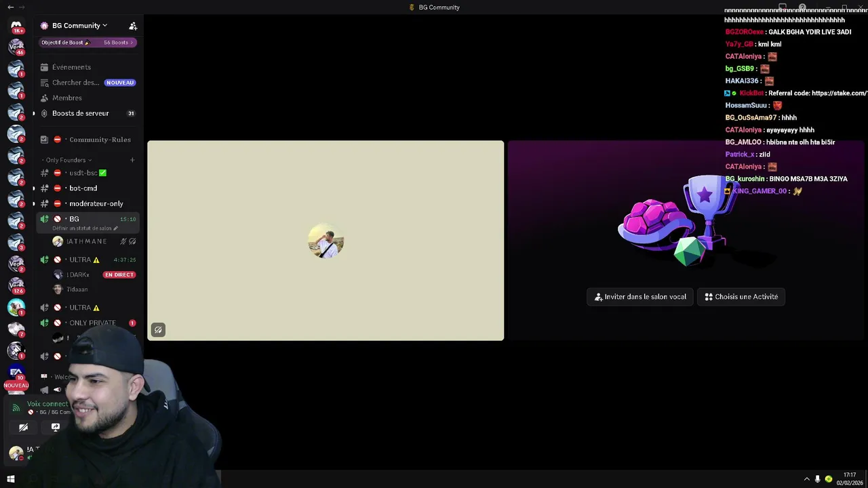Open the bot-cmd text channel
This screenshot has height=488, width=868.
coord(88,188)
